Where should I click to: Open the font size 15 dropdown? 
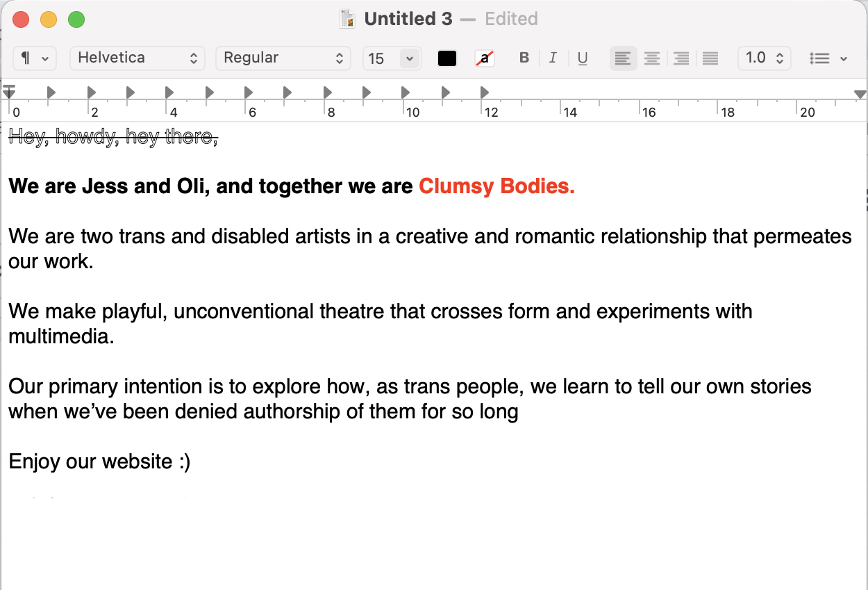391,58
